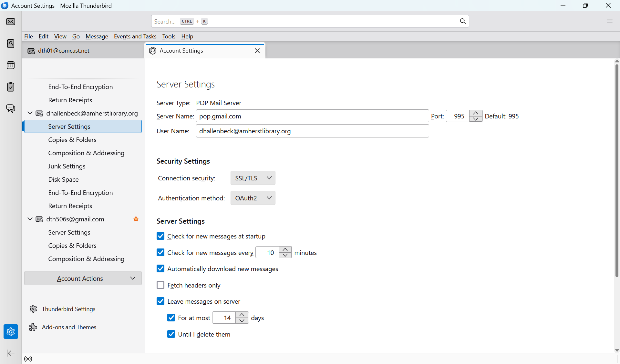Open the Tasks space icon
This screenshot has height=364, width=620.
click(x=11, y=87)
